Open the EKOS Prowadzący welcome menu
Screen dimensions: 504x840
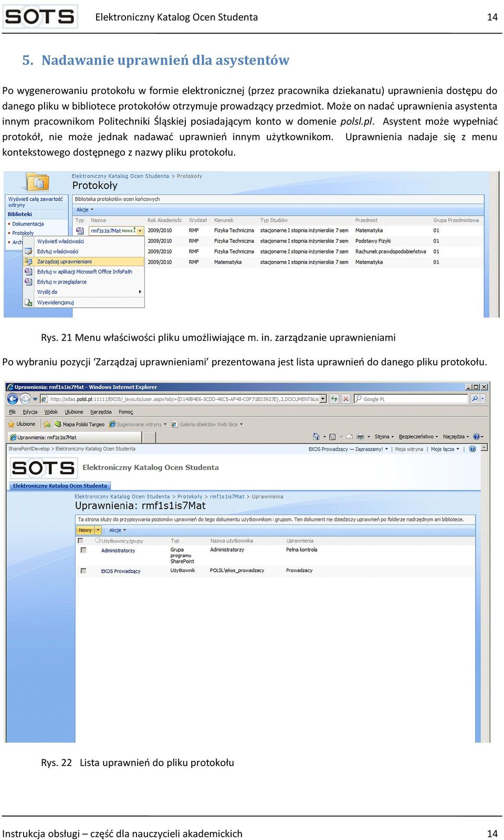pyautogui.click(x=348, y=449)
